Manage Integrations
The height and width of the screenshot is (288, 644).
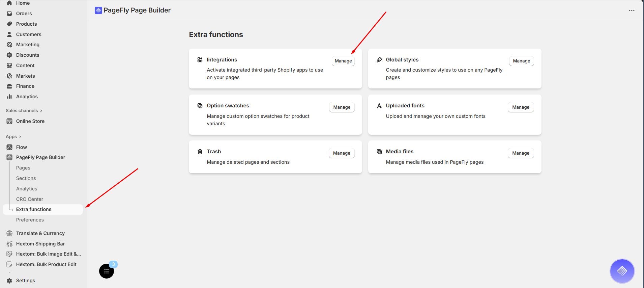[x=343, y=61]
